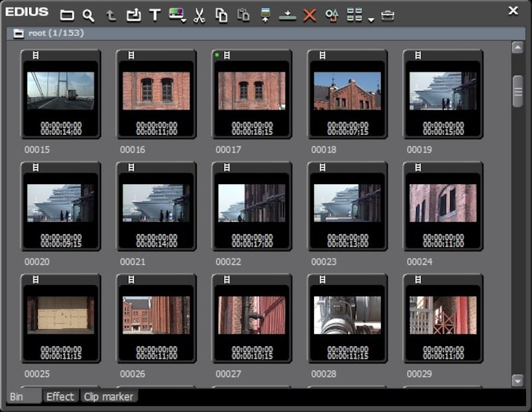Delete clip using red X icon
This screenshot has width=532, height=412.
pyautogui.click(x=309, y=15)
